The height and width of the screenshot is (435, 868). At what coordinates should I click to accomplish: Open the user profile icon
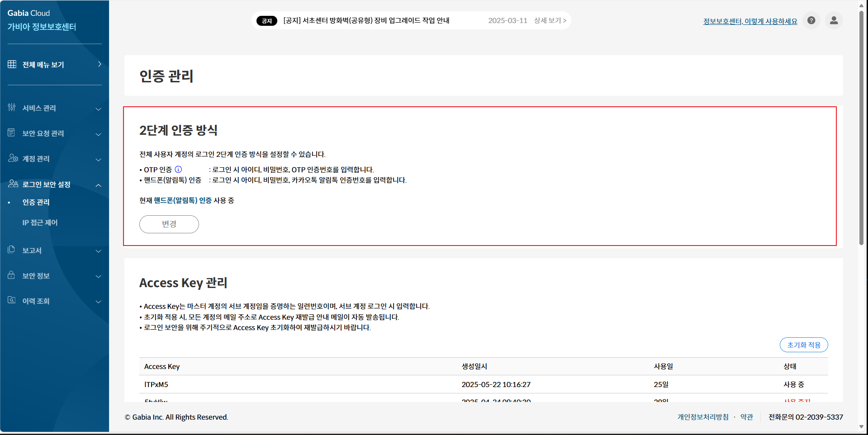pos(834,20)
